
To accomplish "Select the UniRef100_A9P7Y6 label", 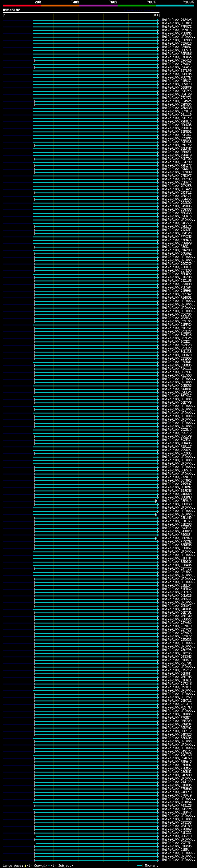I will [177, 91].
